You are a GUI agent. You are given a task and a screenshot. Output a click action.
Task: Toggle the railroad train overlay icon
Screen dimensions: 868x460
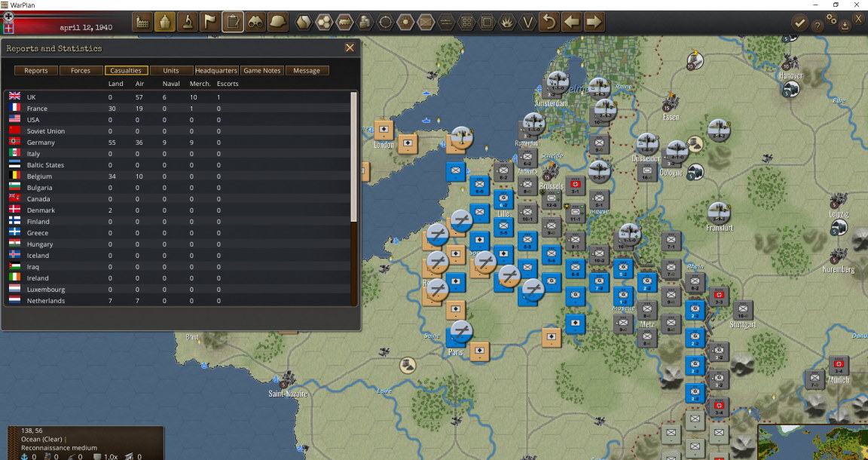click(x=344, y=23)
